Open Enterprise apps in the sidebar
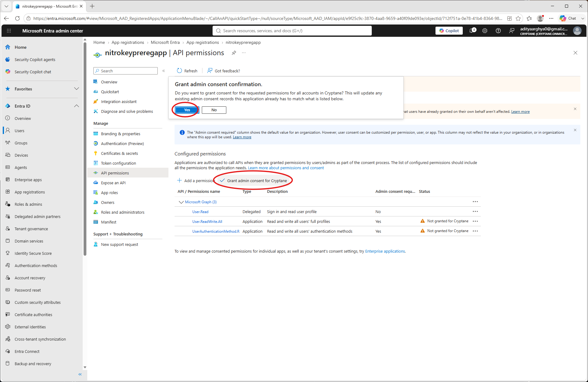 click(x=28, y=180)
